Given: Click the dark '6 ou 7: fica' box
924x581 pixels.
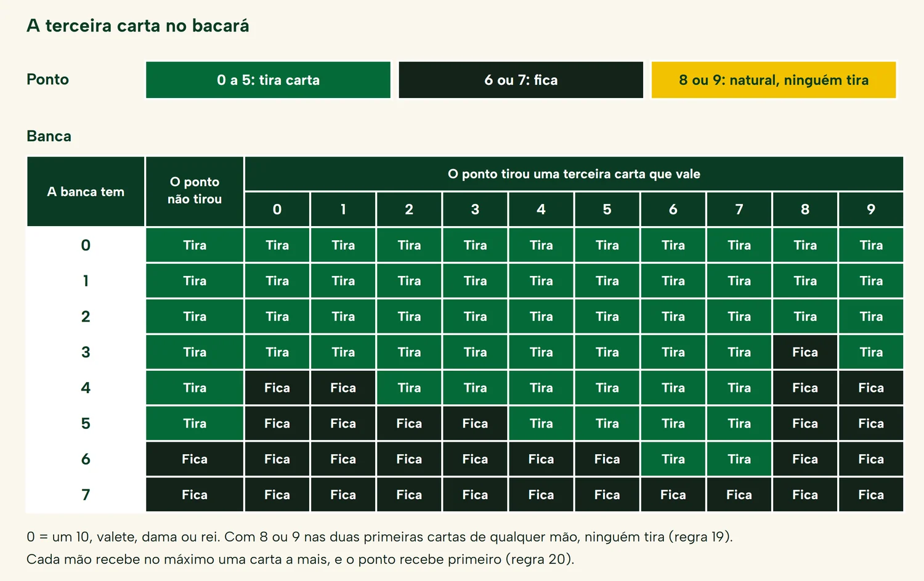Looking at the screenshot, I should click(x=521, y=80).
